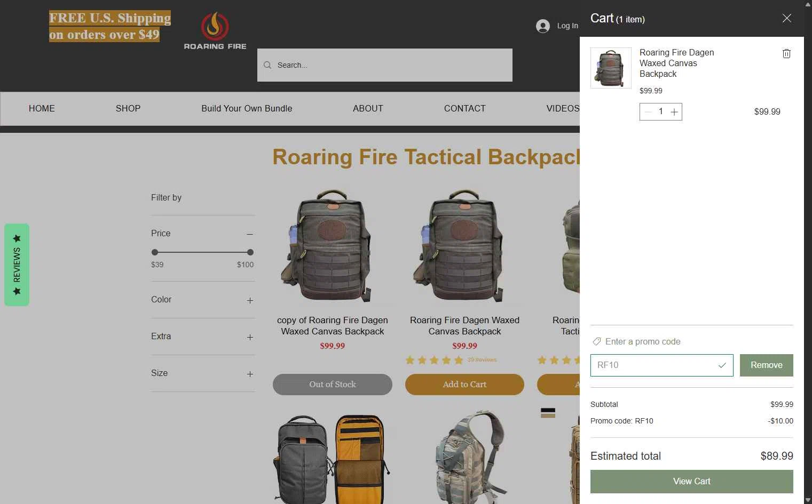Viewport: 812px width, 504px height.
Task: Increase quantity with the plus button
Action: coord(674,112)
